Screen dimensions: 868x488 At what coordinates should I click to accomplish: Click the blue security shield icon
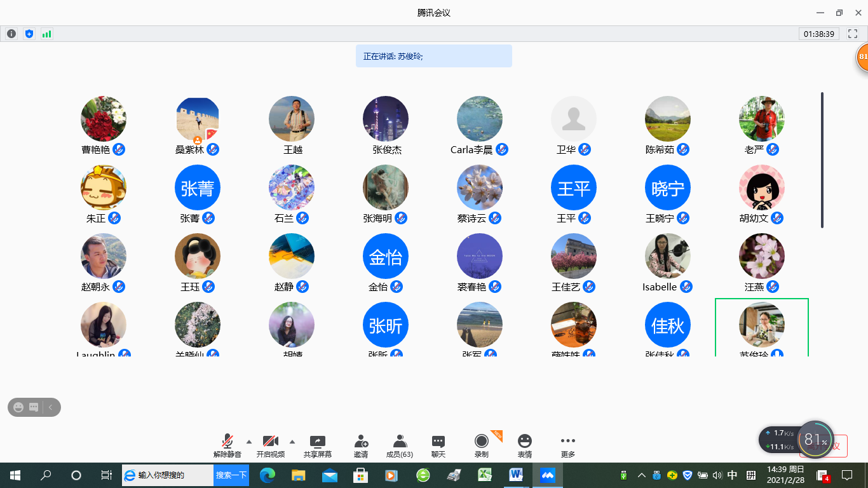(x=29, y=34)
